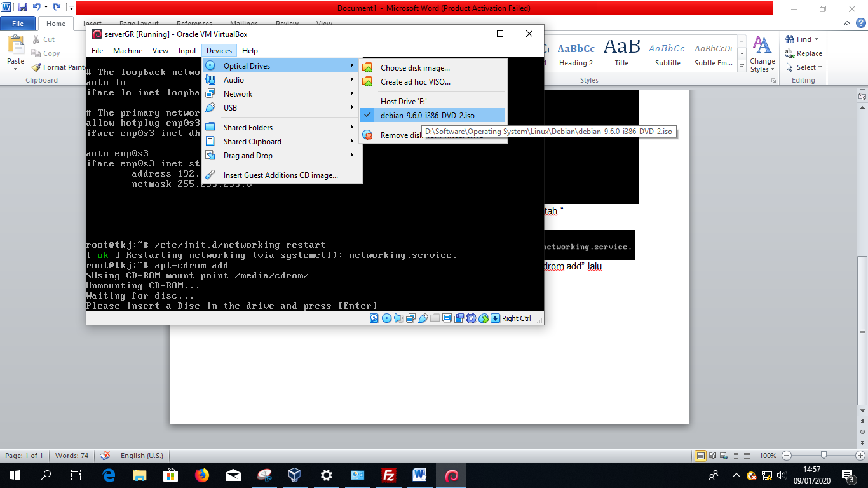Toggle Print Layout view button in Word
Viewport: 868px width, 488px height.
pyautogui.click(x=700, y=456)
